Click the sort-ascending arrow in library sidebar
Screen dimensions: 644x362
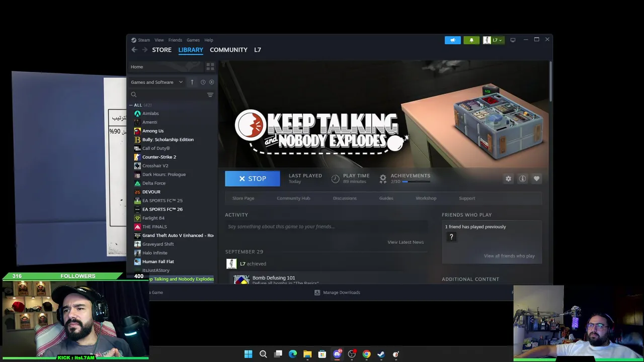pos(192,82)
